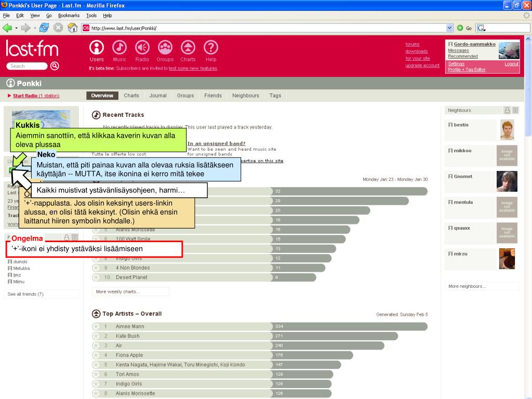Click the green Go button icon
532x399 pixels.
[x=460, y=28]
